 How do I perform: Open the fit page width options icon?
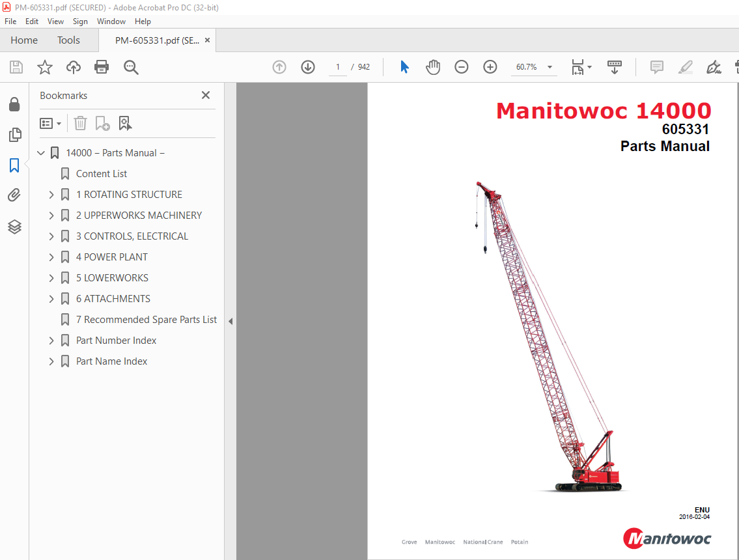point(581,67)
